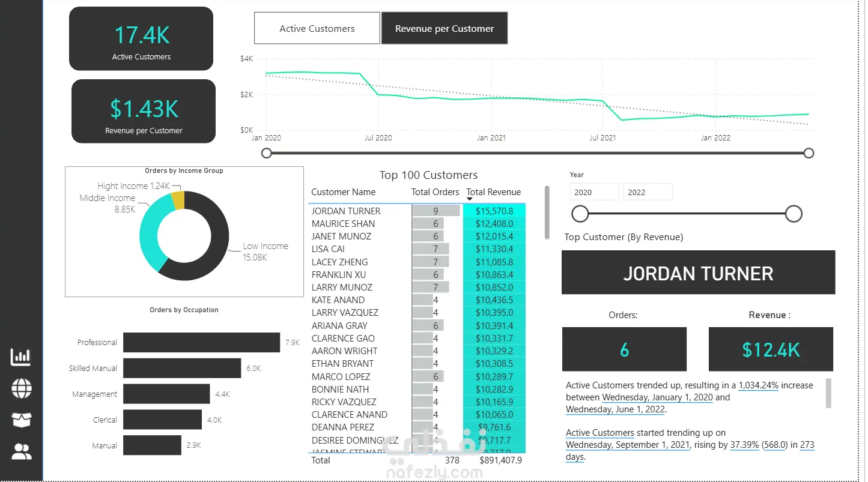
Task: Sort by the Total Orders column header
Action: [436, 192]
